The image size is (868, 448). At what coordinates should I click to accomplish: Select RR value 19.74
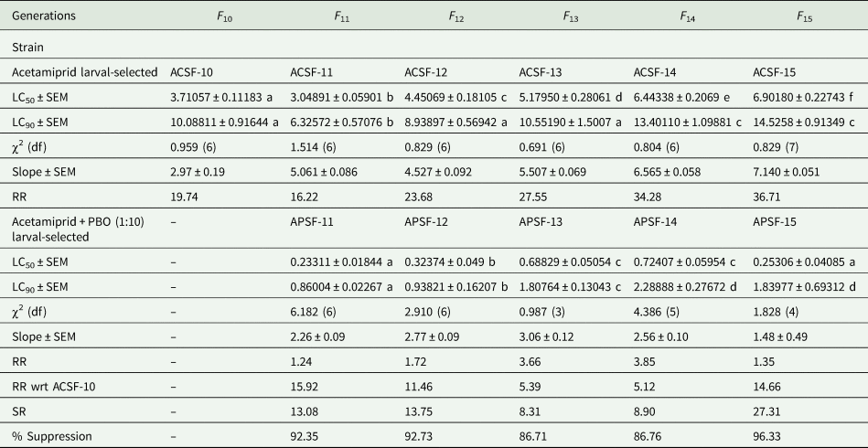(x=181, y=197)
